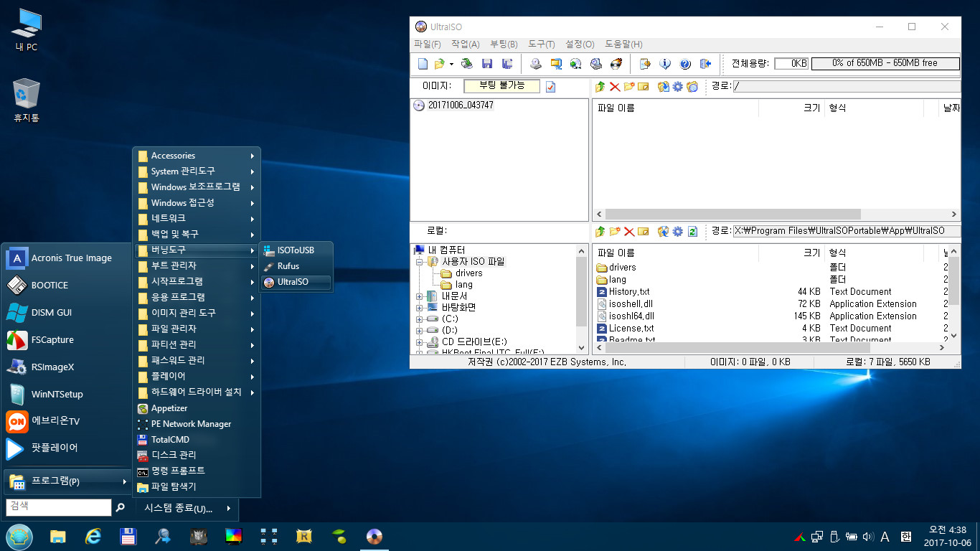Expand the 내문서 tree node
Image resolution: width=980 pixels, height=551 pixels.
pos(420,296)
